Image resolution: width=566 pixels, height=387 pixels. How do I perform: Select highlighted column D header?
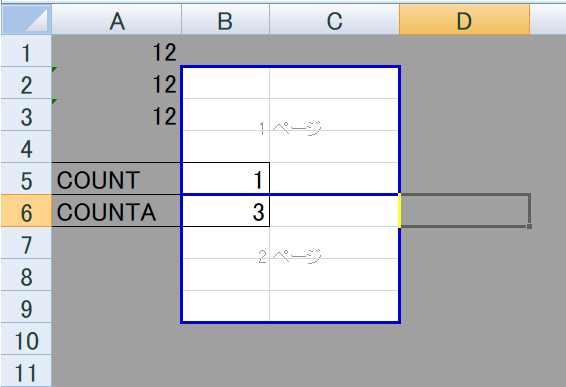464,19
